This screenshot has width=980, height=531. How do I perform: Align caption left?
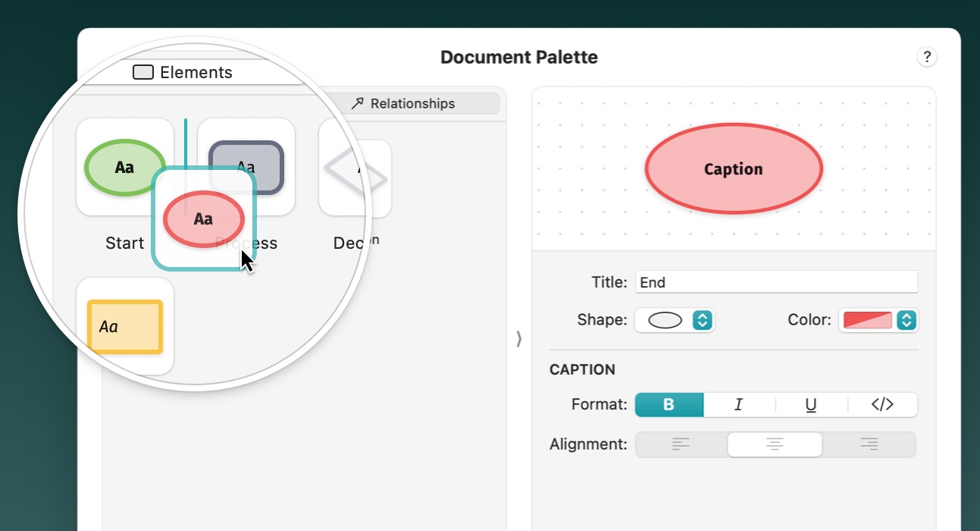pos(681,445)
